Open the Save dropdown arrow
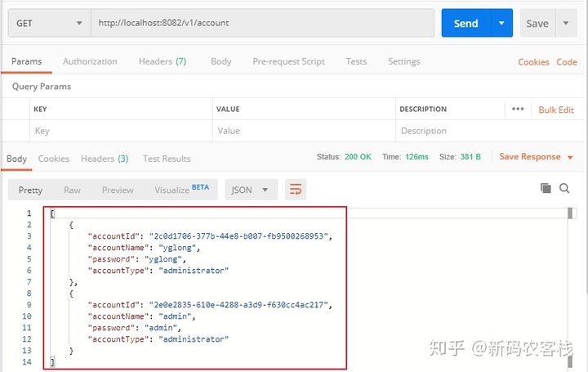The width and height of the screenshot is (588, 372). click(566, 23)
